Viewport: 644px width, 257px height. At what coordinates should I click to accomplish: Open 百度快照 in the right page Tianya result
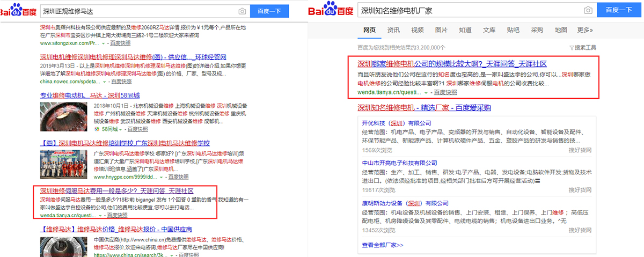tap(445, 92)
